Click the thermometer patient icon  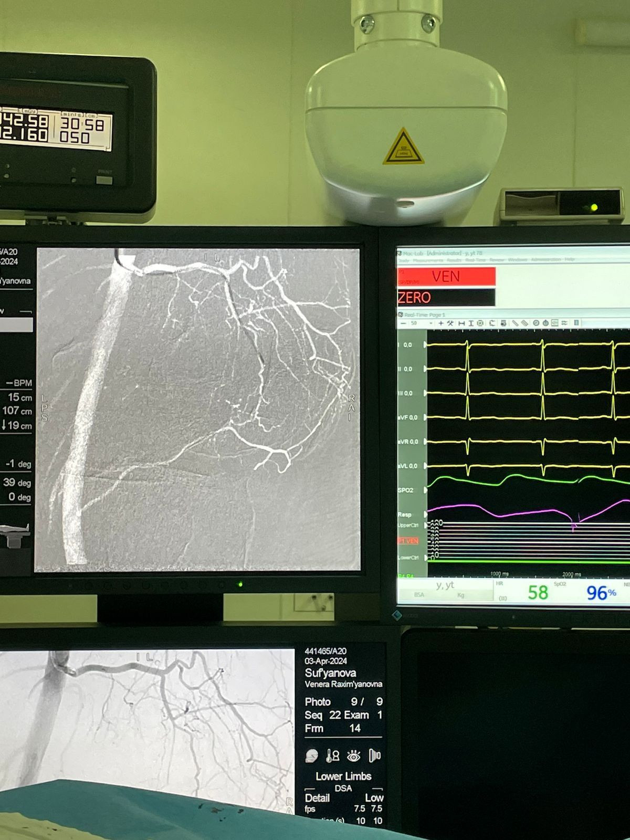[x=332, y=755]
